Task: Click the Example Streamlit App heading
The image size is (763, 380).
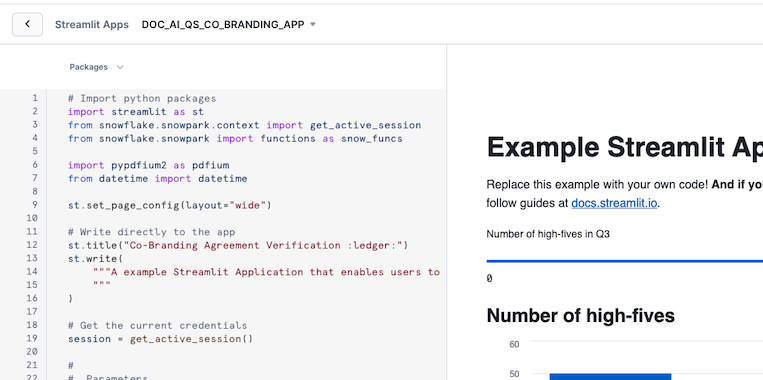Action: [625, 147]
